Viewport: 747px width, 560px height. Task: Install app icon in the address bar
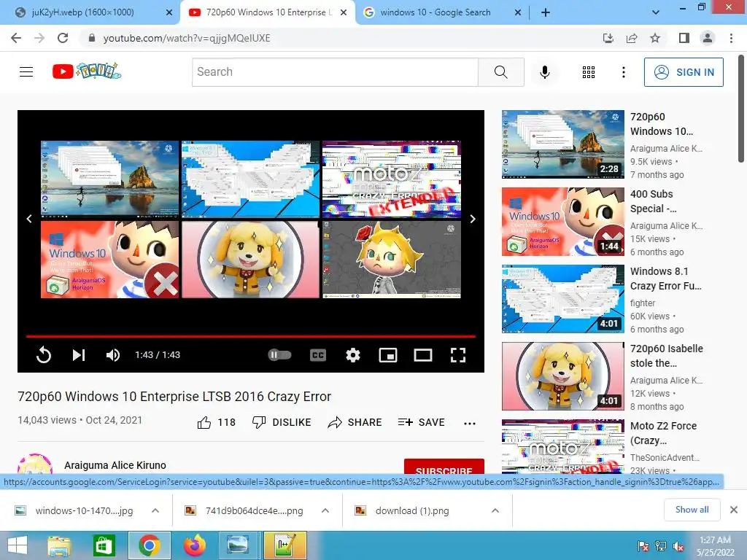(608, 38)
